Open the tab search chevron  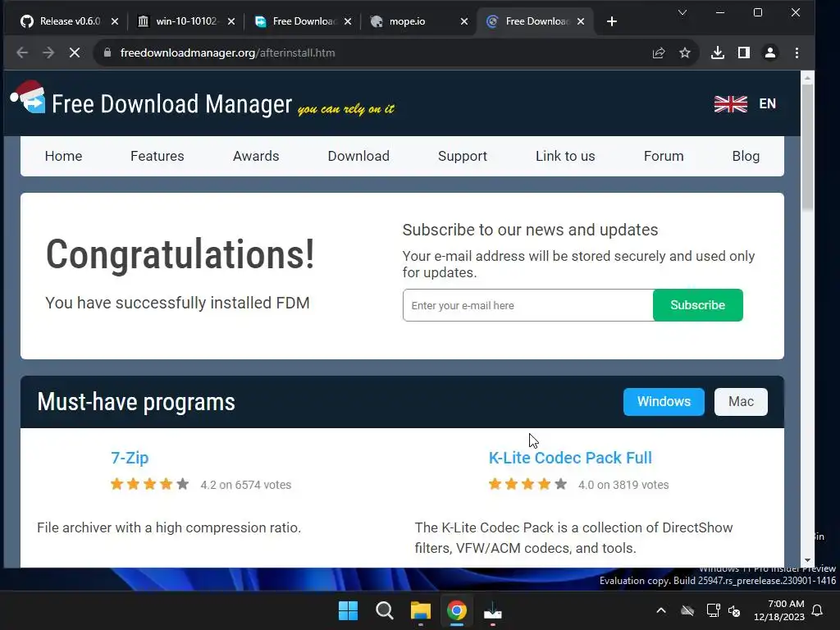pos(682,12)
